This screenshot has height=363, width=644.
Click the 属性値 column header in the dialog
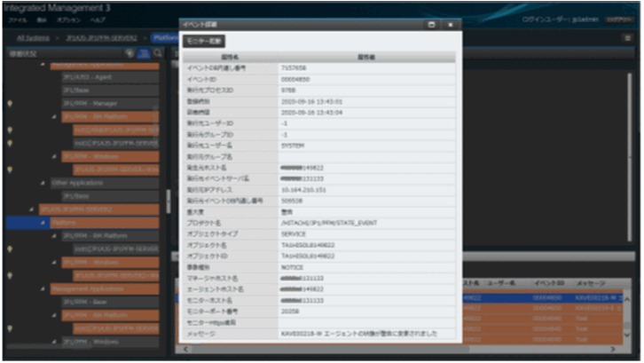click(366, 57)
